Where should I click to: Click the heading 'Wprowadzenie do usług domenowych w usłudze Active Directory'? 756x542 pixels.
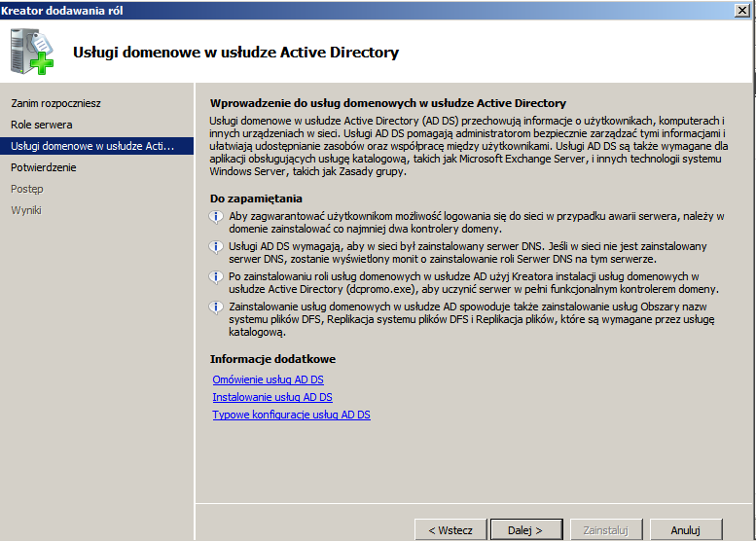tap(388, 103)
